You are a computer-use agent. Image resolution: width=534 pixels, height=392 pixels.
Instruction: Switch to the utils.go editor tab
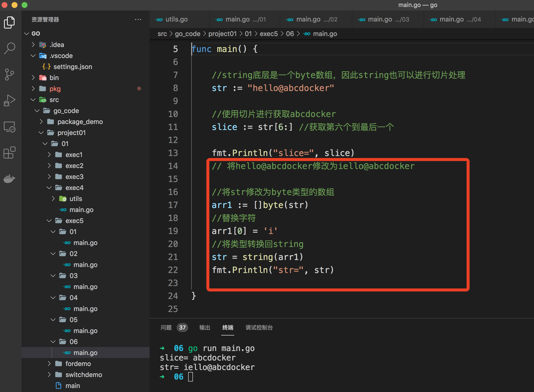[x=176, y=19]
